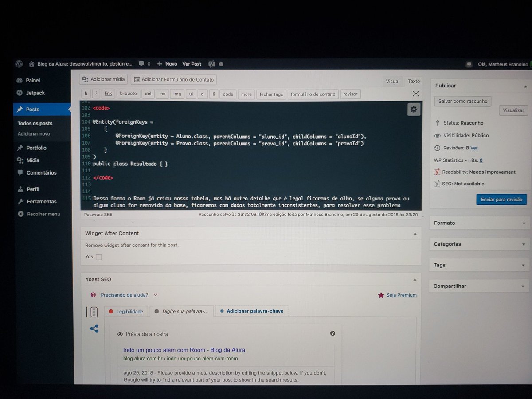Click the img quicktag button
Image resolution: width=532 pixels, height=399 pixels.
coord(177,94)
